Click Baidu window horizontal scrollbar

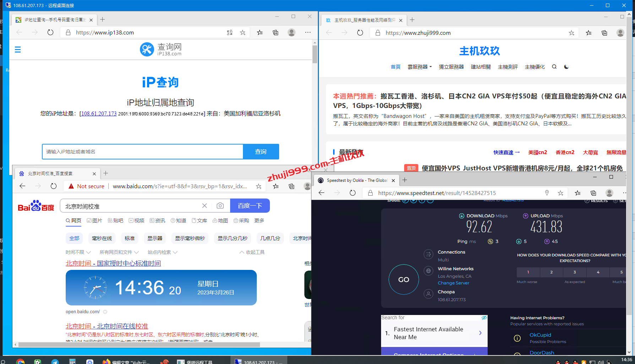click(x=139, y=344)
